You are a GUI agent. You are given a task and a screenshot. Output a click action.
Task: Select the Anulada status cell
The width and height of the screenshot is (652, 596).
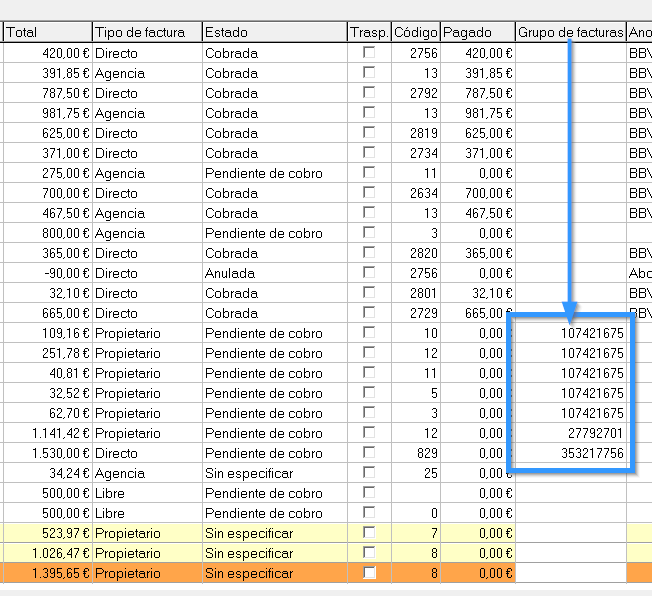point(273,273)
